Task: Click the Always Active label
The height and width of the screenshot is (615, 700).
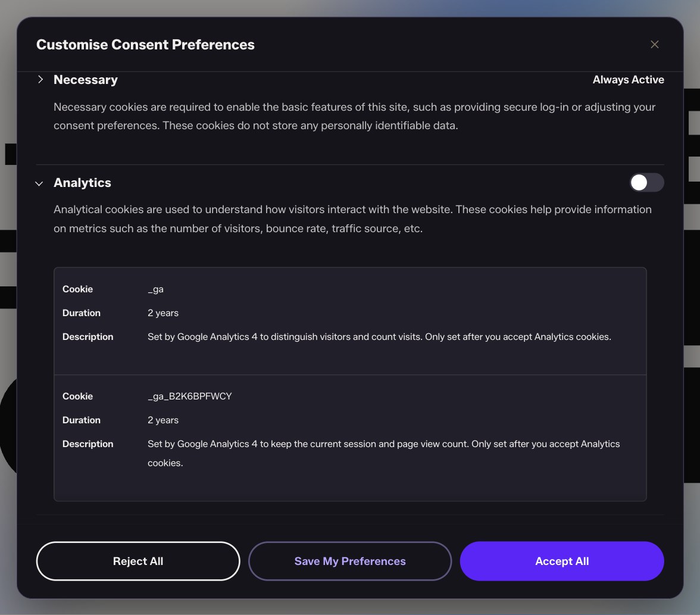Action: point(628,80)
